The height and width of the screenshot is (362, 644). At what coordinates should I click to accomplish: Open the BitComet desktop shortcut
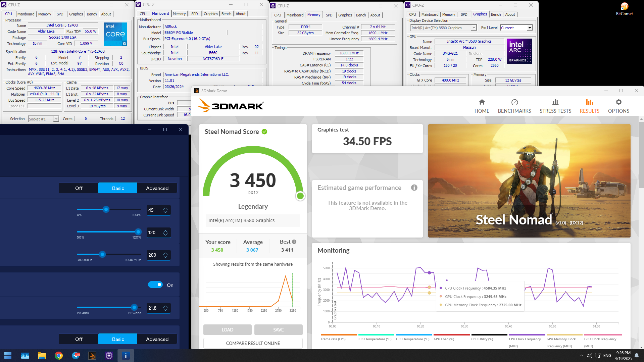624,9
